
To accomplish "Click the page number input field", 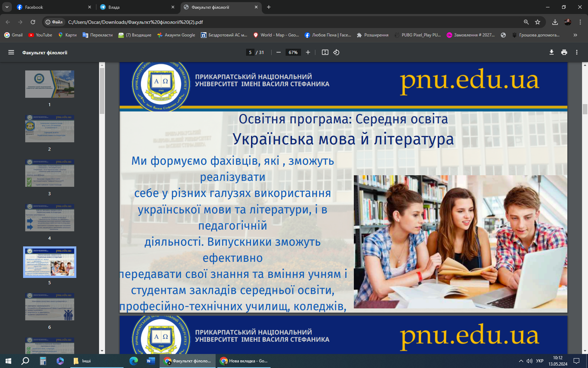I will pyautogui.click(x=250, y=52).
